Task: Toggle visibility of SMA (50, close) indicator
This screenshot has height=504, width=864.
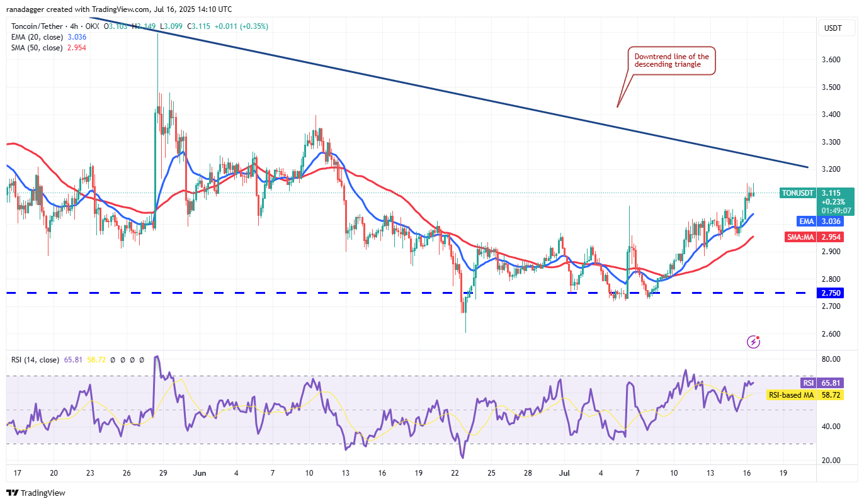Action: tap(36, 47)
